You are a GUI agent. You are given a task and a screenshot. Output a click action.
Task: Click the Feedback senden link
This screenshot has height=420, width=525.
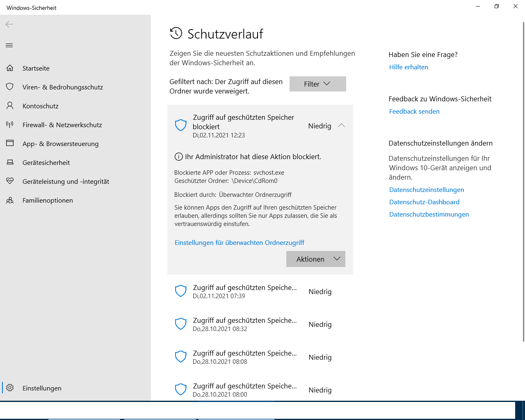tap(414, 112)
